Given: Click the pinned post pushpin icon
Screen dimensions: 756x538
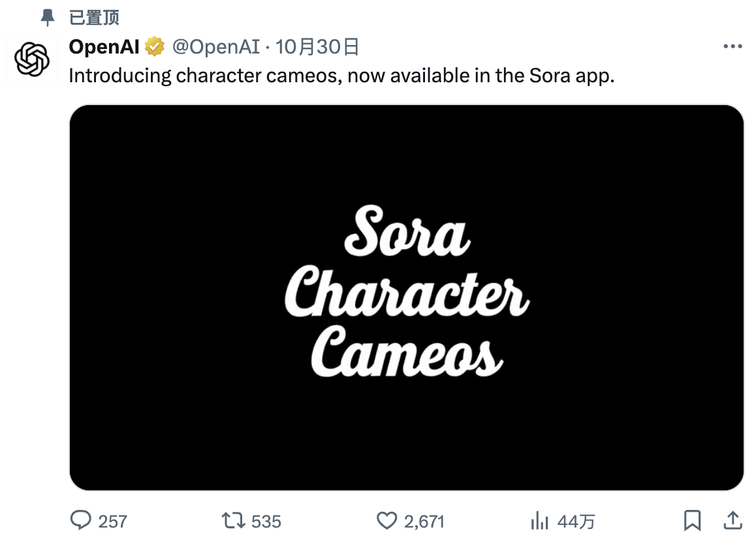Looking at the screenshot, I should [48, 18].
